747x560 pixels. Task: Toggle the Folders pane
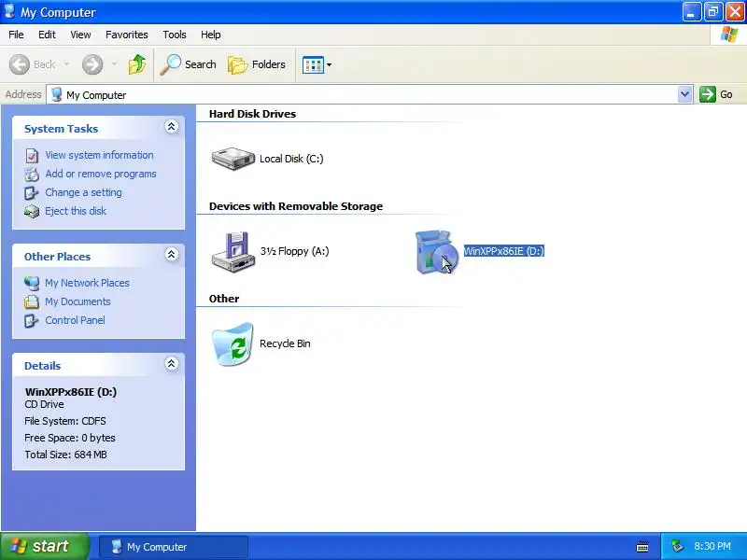257,64
